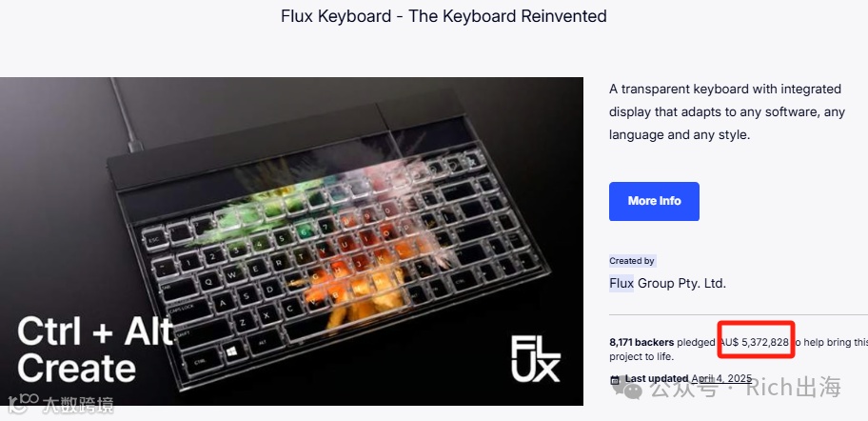The image size is (868, 421).
Task: Click the transparent keyboard description paragraph
Action: [727, 111]
